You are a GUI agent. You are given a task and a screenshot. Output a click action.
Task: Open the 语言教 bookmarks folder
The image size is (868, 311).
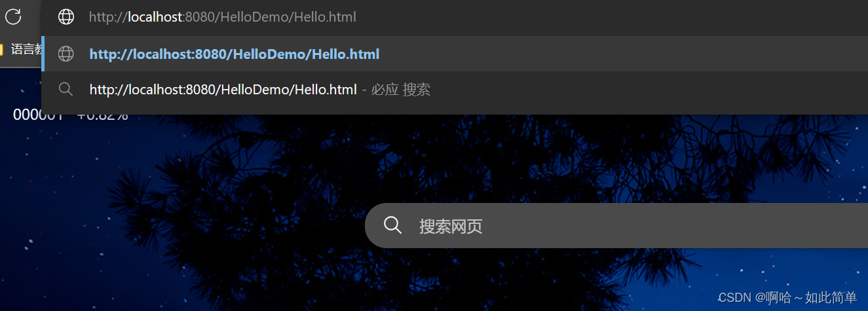pos(22,49)
